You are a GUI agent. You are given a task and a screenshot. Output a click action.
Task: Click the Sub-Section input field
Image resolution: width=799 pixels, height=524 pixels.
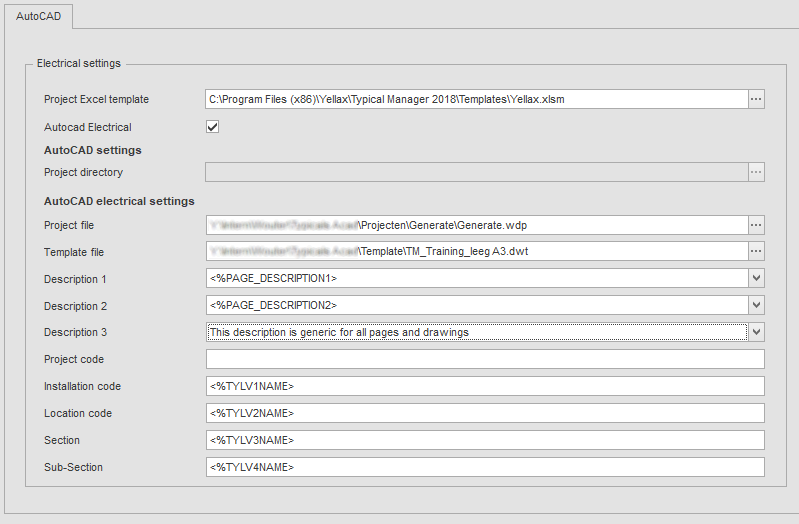click(485, 467)
